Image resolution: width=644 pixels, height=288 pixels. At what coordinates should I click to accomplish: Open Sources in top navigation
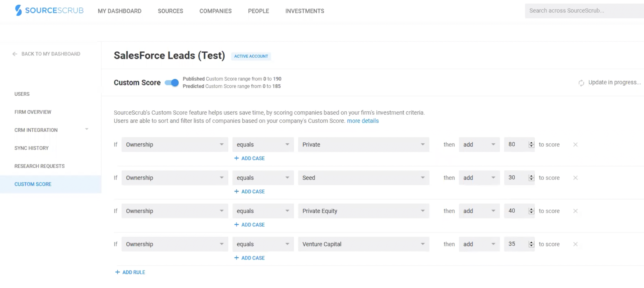[170, 11]
